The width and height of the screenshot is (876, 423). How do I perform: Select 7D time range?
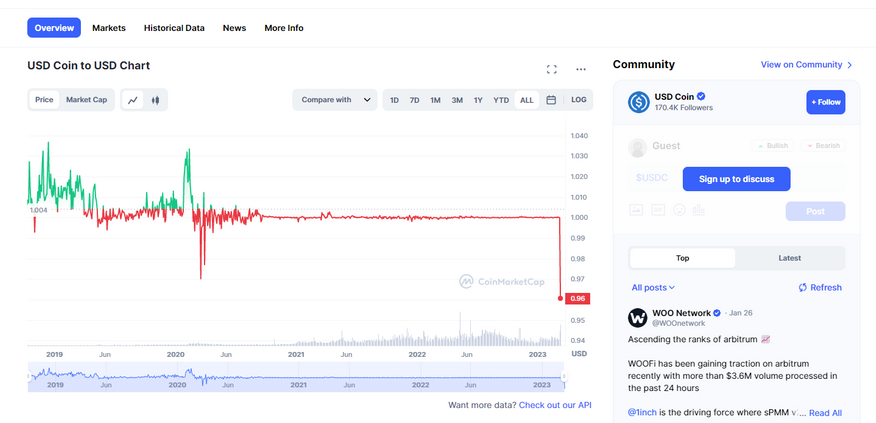pos(415,101)
